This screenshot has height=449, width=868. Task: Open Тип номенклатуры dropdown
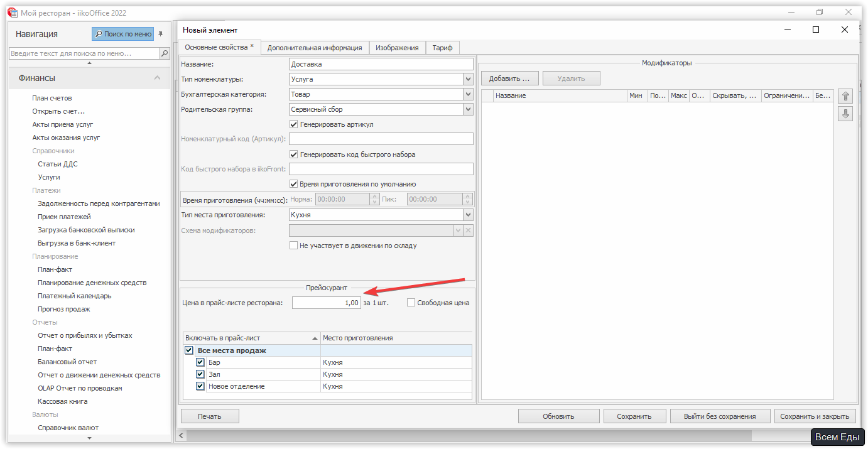(x=468, y=79)
